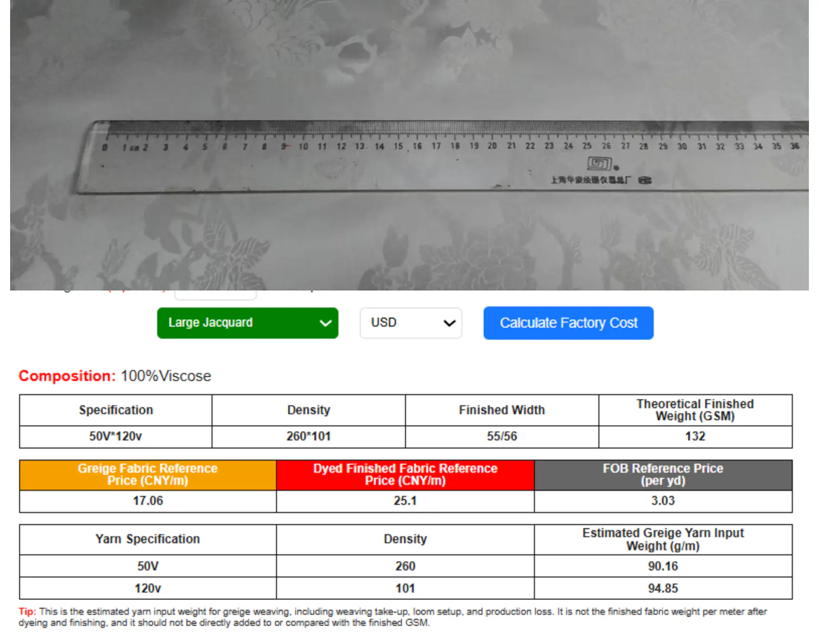This screenshot has height=644, width=819.
Task: Click Theoretical Finished Weight (GSM) header
Action: click(695, 410)
